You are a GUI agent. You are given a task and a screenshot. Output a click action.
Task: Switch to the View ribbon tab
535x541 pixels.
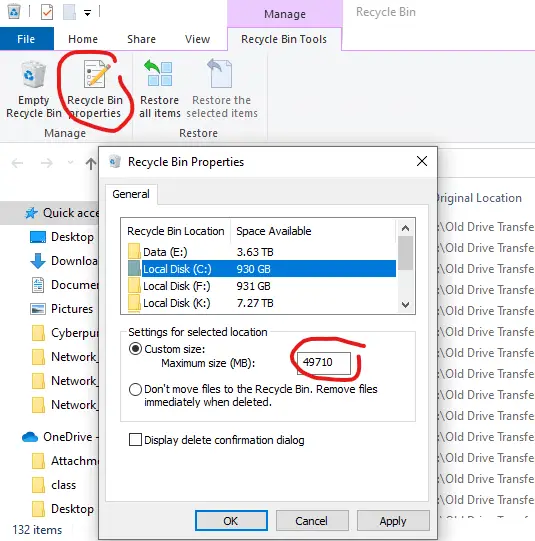(197, 39)
